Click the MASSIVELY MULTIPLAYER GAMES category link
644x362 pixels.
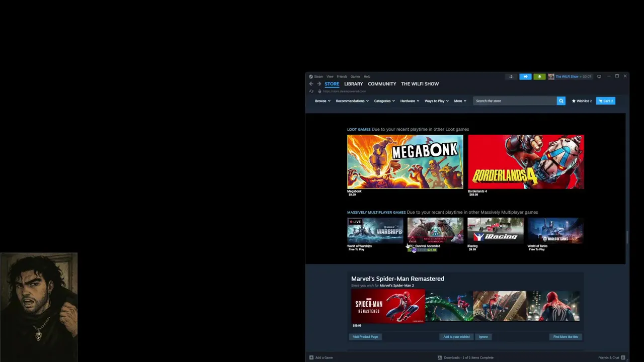pos(376,212)
